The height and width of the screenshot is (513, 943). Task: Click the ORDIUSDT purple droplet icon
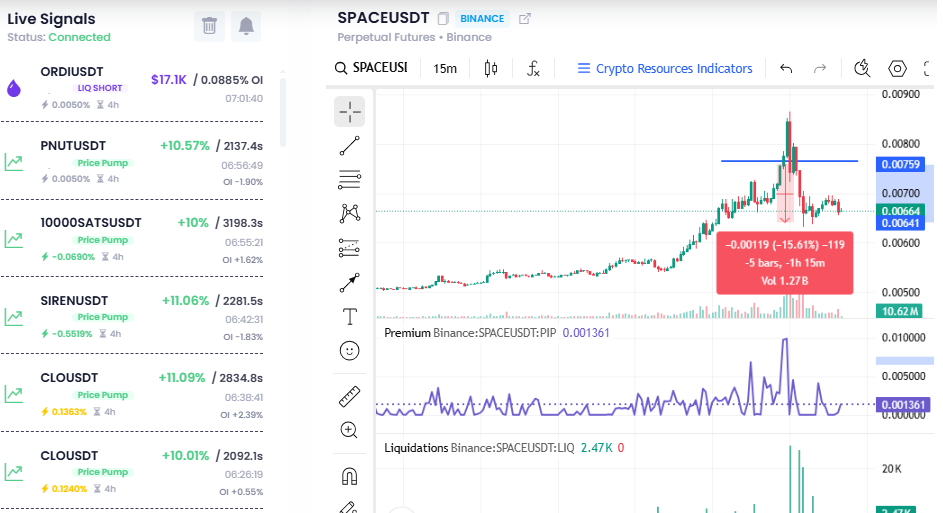point(14,88)
